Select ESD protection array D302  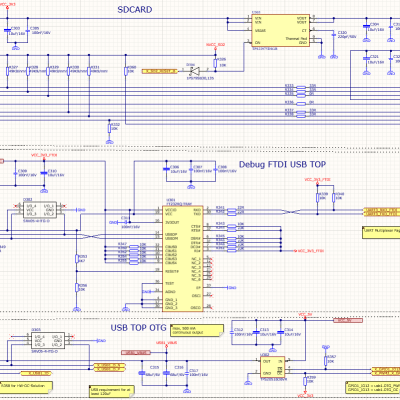(x=39, y=210)
